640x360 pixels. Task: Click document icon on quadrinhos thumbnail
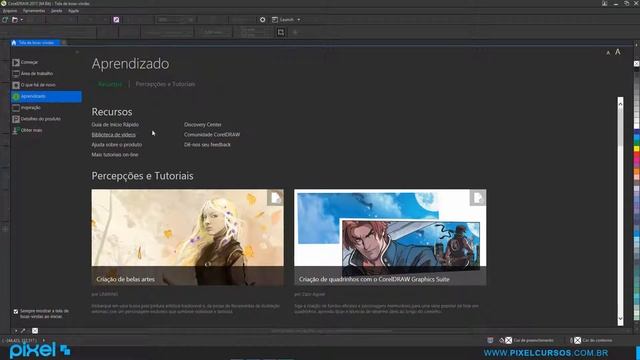[478, 198]
